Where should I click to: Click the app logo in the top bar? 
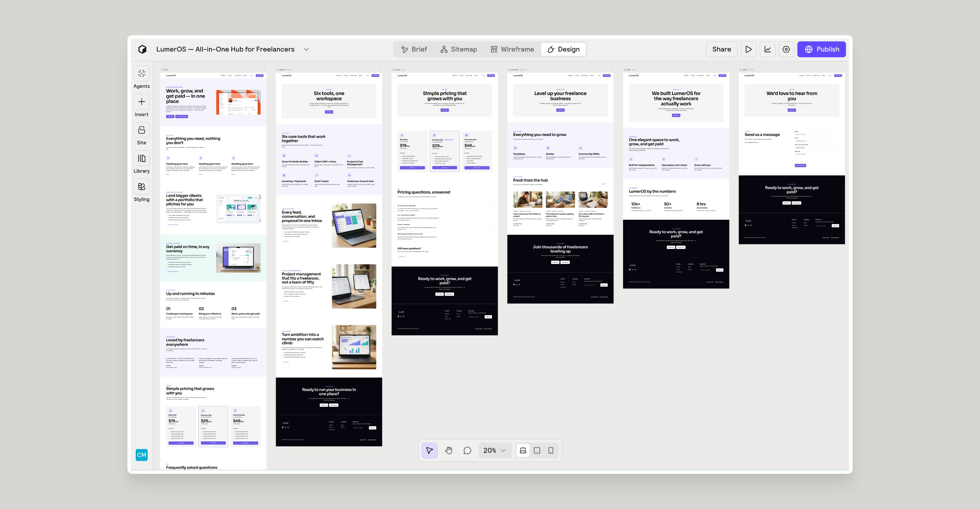(142, 49)
